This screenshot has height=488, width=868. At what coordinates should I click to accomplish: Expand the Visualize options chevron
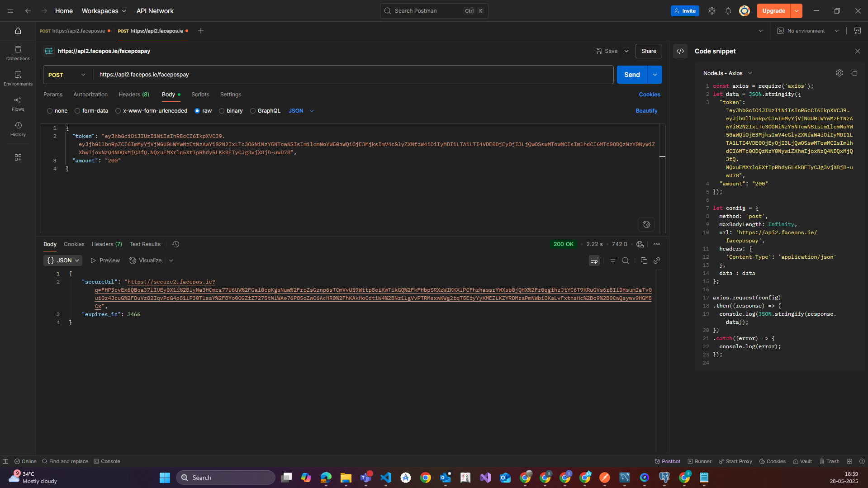[171, 261]
